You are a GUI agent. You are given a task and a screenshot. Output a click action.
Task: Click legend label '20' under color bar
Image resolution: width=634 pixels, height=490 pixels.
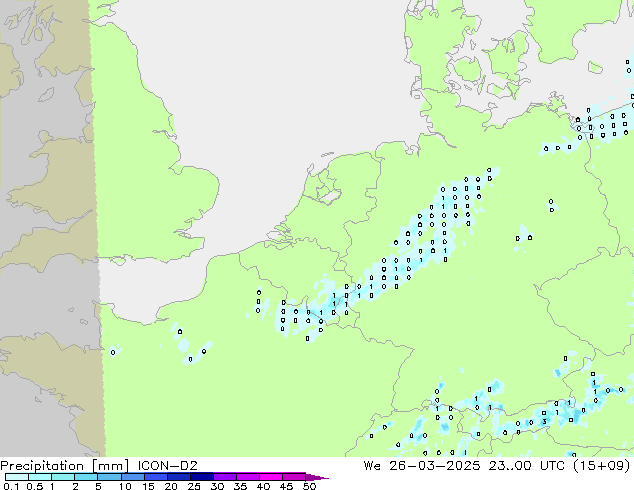click(x=171, y=486)
